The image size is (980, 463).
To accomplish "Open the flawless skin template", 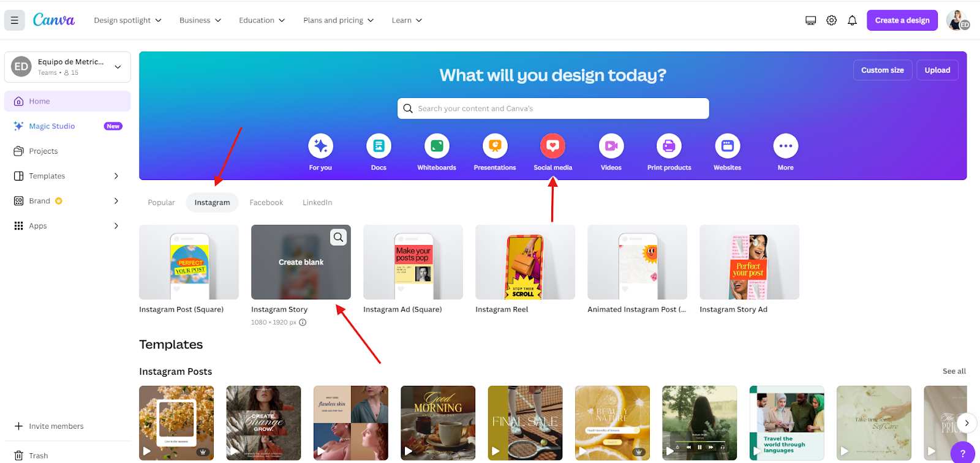I will pyautogui.click(x=350, y=423).
